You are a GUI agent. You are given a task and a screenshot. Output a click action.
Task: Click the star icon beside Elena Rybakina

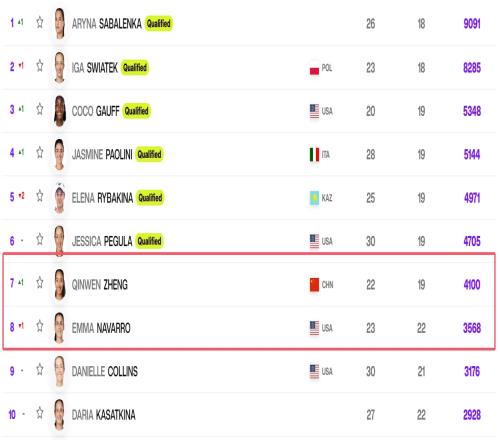tap(40, 196)
